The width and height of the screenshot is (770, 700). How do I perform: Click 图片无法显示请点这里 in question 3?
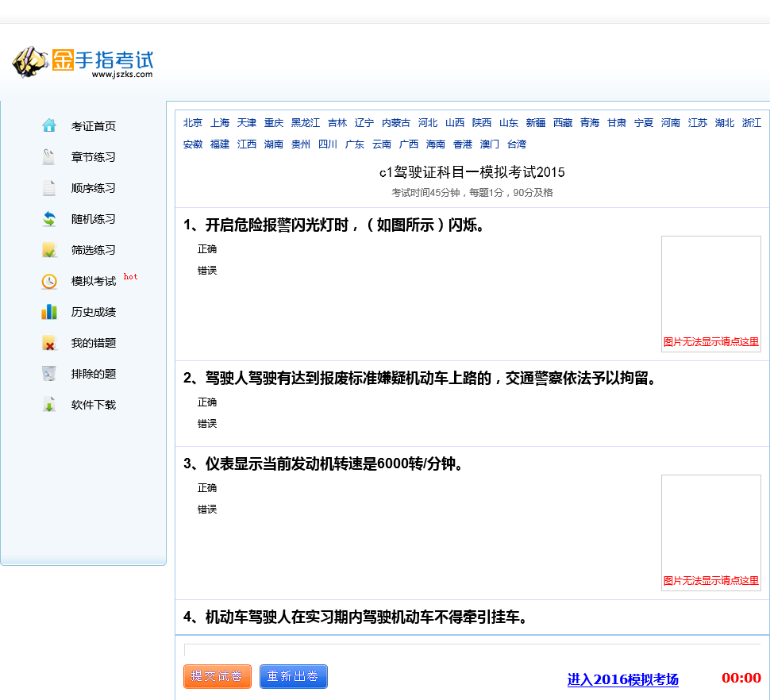click(x=710, y=581)
